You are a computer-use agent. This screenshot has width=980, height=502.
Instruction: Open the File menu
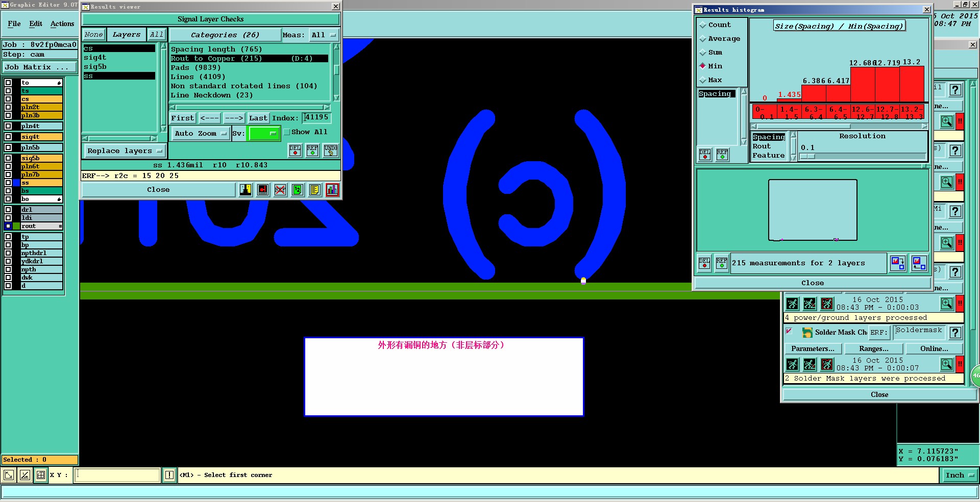pos(14,24)
